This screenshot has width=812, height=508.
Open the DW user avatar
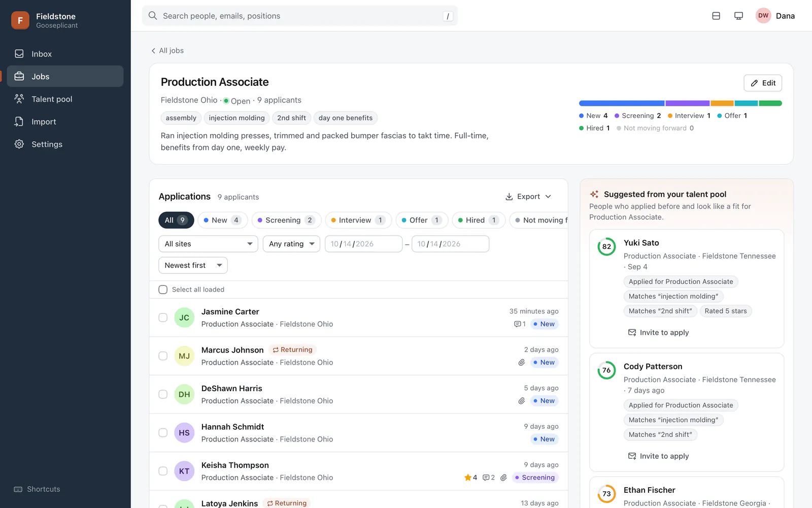[763, 16]
